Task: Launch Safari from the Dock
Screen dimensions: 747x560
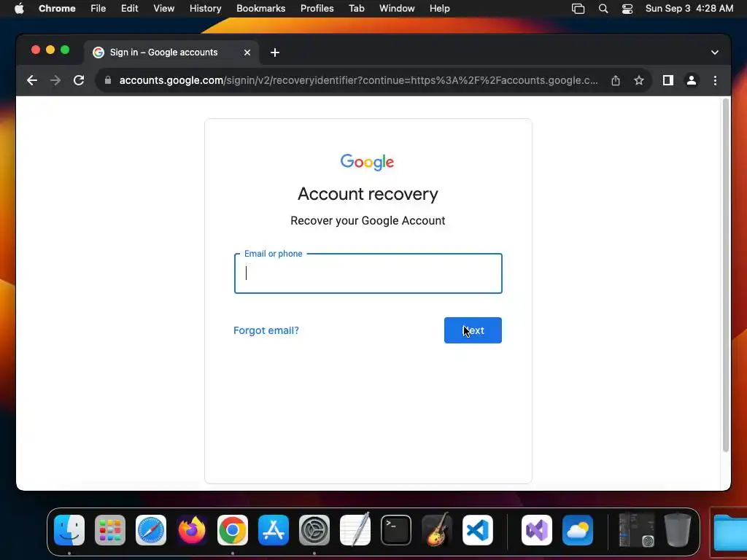Action: (151, 530)
